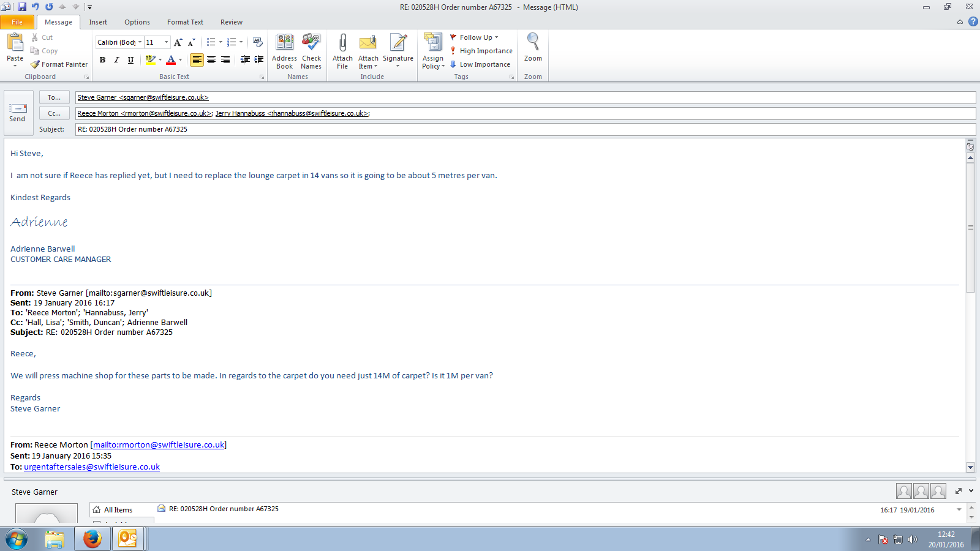The width and height of the screenshot is (980, 551).
Task: Switch to the Format Text tab
Action: (x=185, y=22)
